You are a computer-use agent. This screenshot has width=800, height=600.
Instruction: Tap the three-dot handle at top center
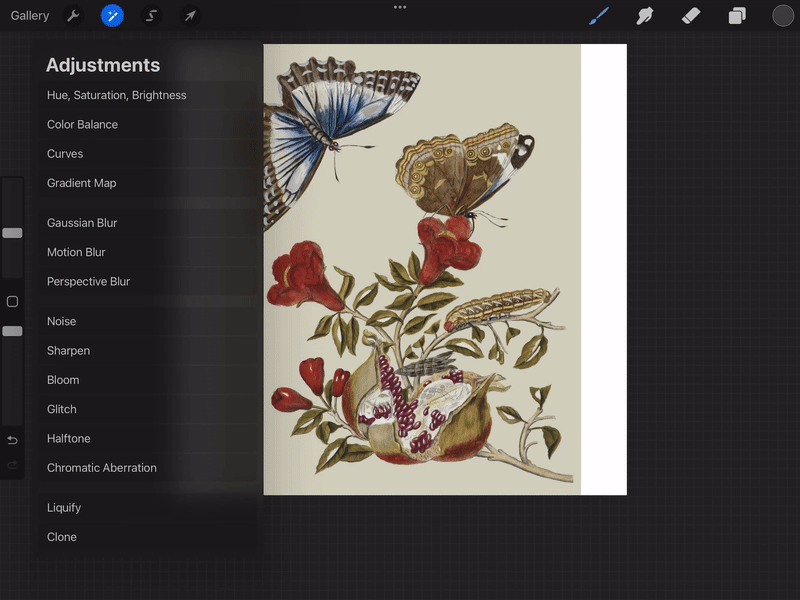click(400, 7)
